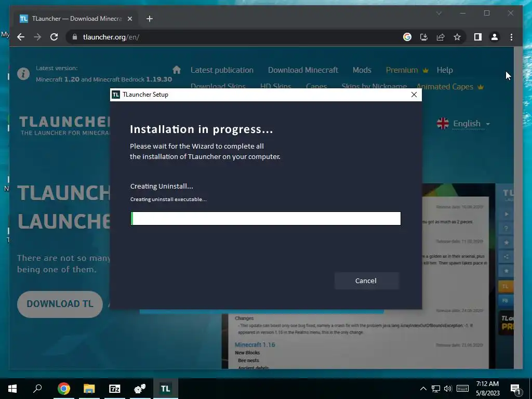
Task: Open File Explorer from taskbar
Action: tap(89, 389)
